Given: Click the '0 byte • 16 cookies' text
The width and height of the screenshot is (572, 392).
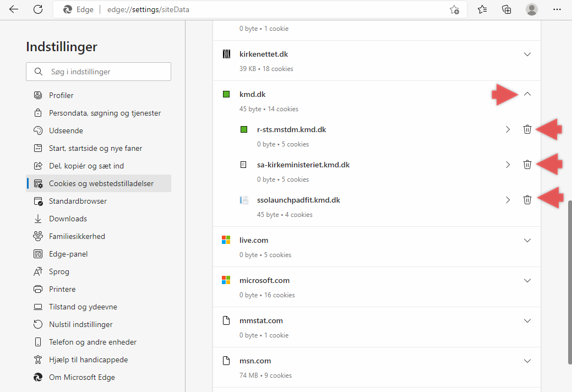Looking at the screenshot, I should point(267,295).
